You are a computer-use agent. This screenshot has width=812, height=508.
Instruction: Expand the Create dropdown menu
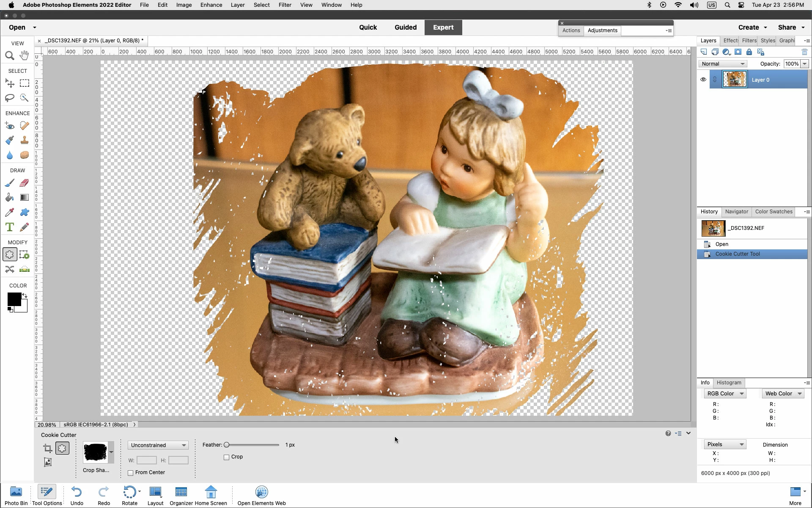point(753,28)
